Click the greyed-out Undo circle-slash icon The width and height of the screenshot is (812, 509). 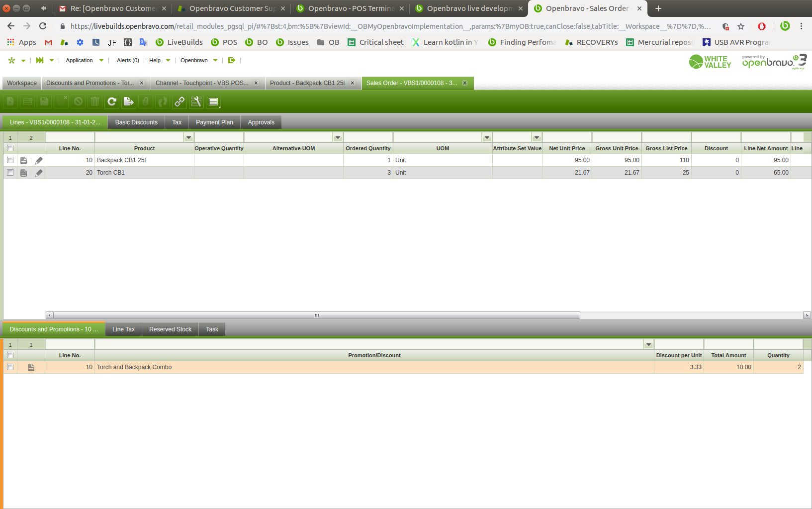tap(78, 102)
